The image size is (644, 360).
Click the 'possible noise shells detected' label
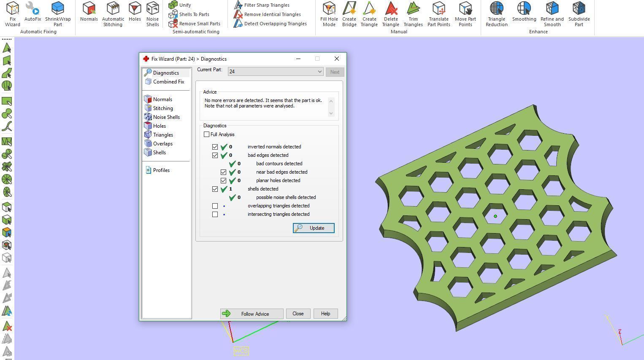click(286, 197)
